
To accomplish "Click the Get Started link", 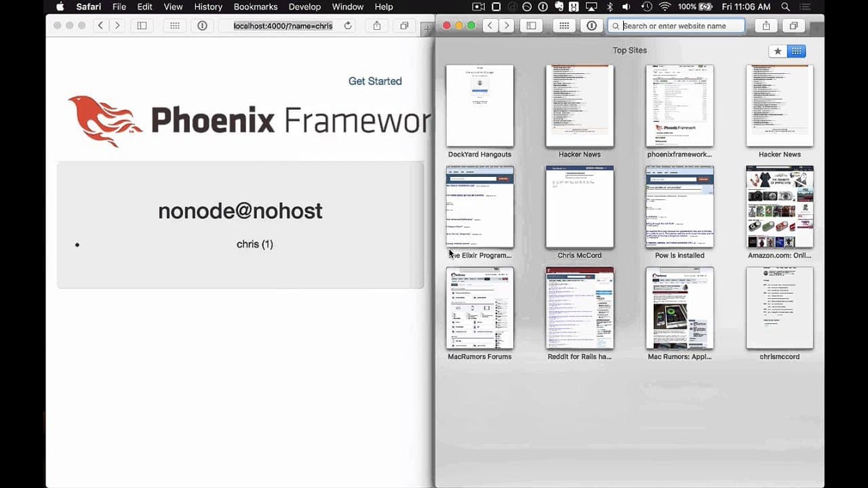I will click(x=375, y=81).
